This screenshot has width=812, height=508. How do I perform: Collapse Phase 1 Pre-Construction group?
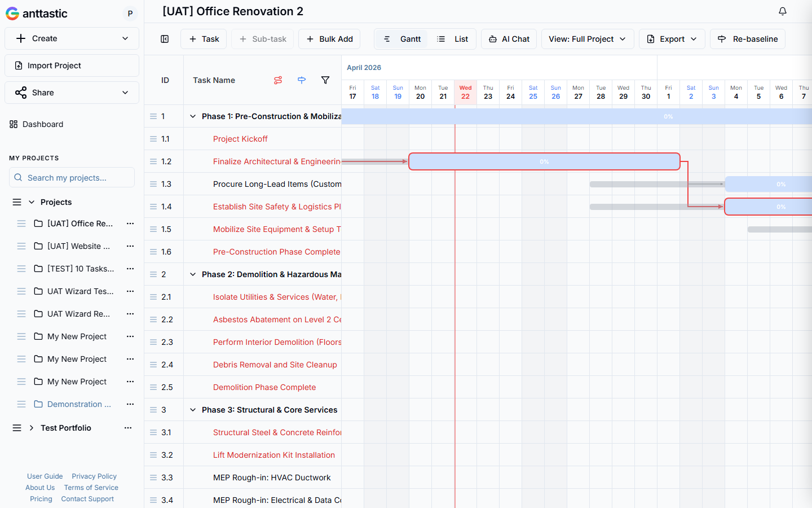pos(193,116)
